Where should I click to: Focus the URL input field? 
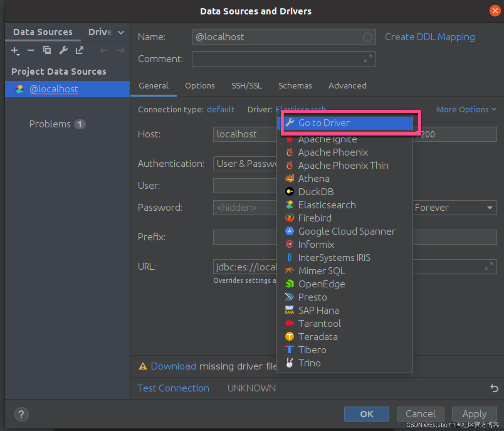coord(245,267)
